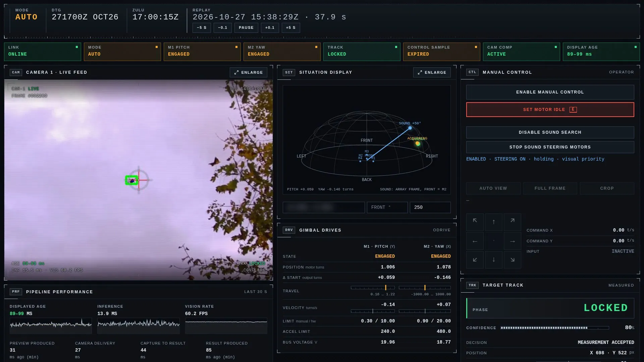644x362 pixels.
Task: Open the LINK ONLINE status tile
Action: click(x=43, y=52)
